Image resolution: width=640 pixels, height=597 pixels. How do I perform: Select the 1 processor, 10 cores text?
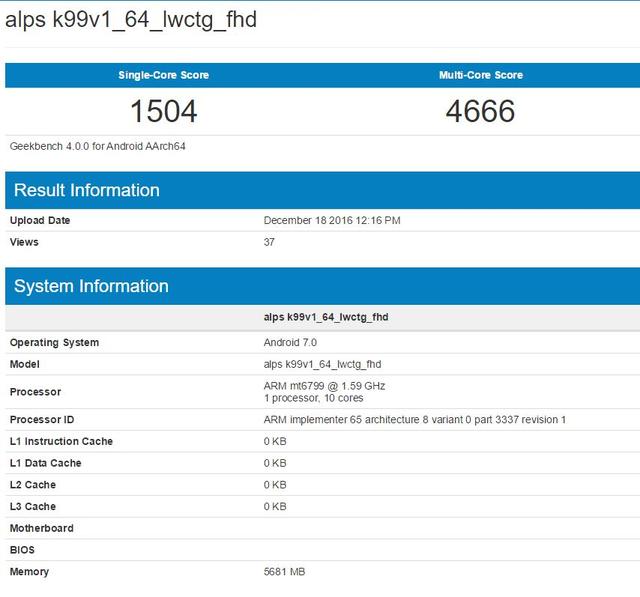(x=313, y=398)
